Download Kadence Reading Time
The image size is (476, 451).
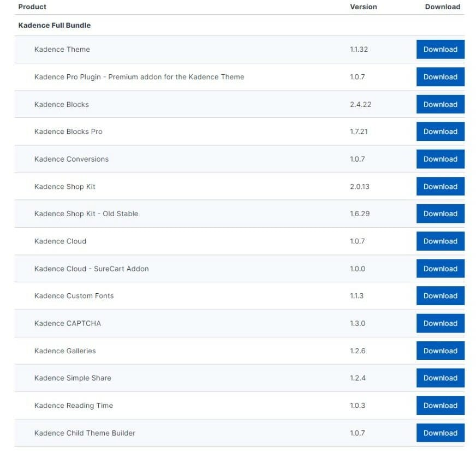(440, 405)
